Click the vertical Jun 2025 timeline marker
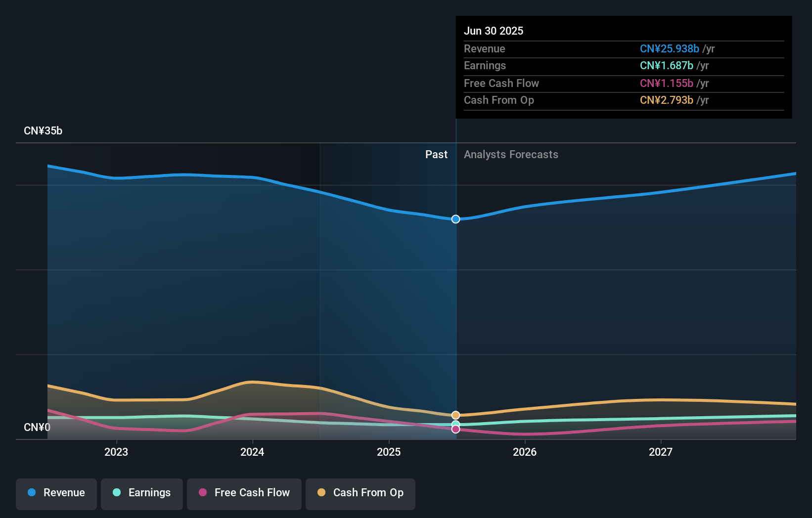The image size is (812, 518). pyautogui.click(x=455, y=297)
